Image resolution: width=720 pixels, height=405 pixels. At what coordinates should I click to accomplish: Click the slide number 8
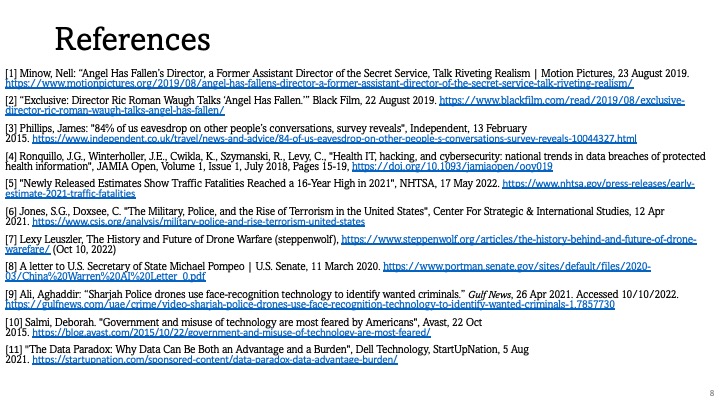(709, 393)
